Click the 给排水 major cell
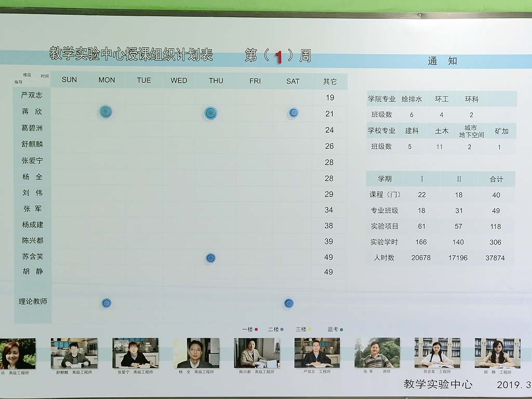This screenshot has width=532, height=399. [411, 99]
